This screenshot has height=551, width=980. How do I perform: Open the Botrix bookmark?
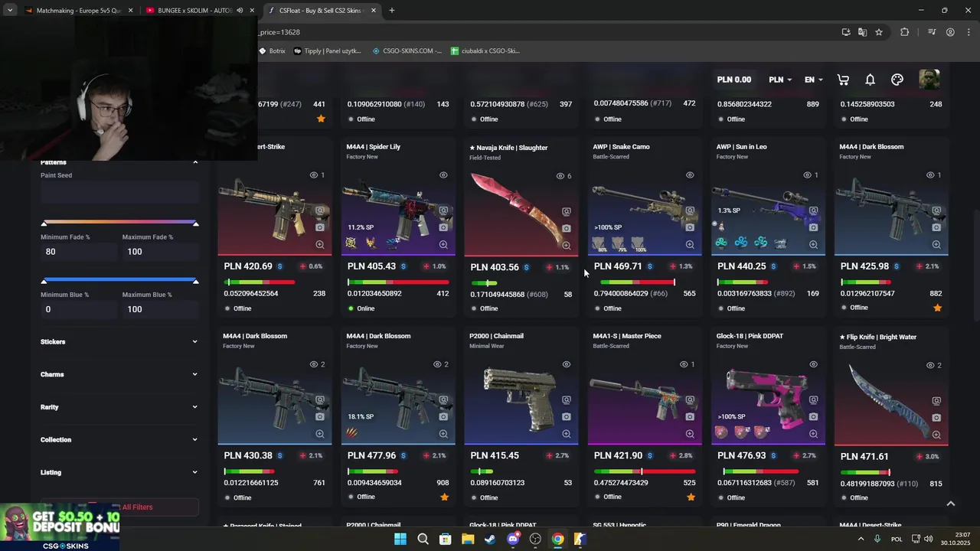pos(272,51)
